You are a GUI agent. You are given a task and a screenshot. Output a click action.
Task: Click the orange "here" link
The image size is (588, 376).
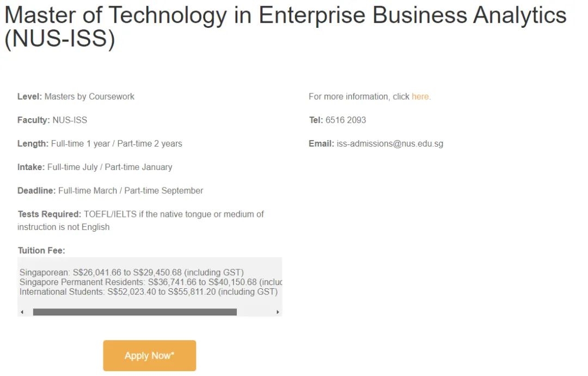click(x=420, y=96)
